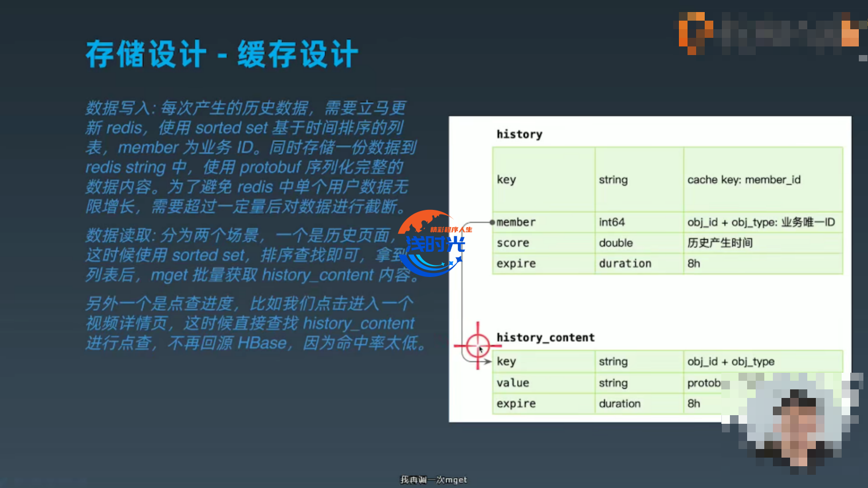Image resolution: width=868 pixels, height=488 pixels.
Task: Click the 历史产生时间 description cell
Action: coord(720,243)
